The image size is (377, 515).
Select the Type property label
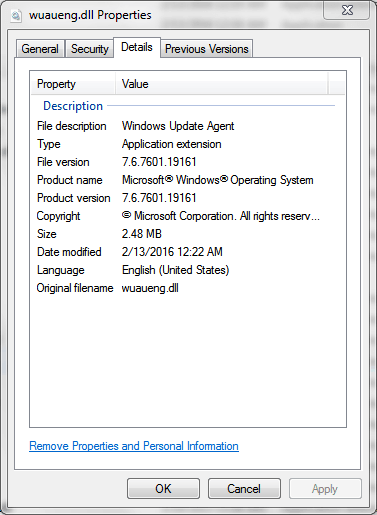pos(49,144)
